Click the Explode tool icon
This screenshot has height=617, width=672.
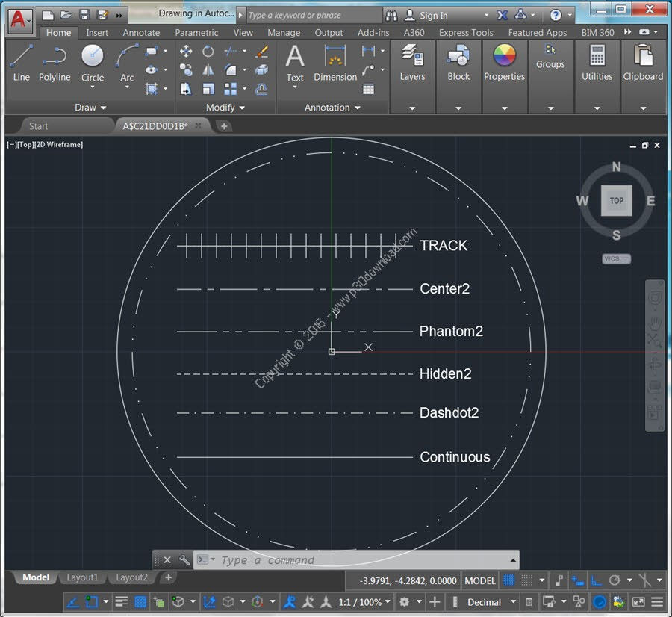tap(262, 70)
